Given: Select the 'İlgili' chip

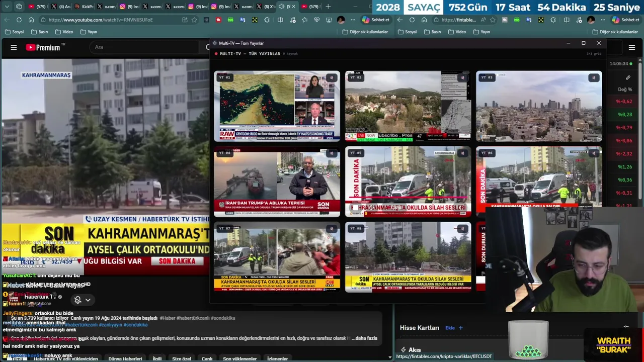Looking at the screenshot, I should pos(157,359).
